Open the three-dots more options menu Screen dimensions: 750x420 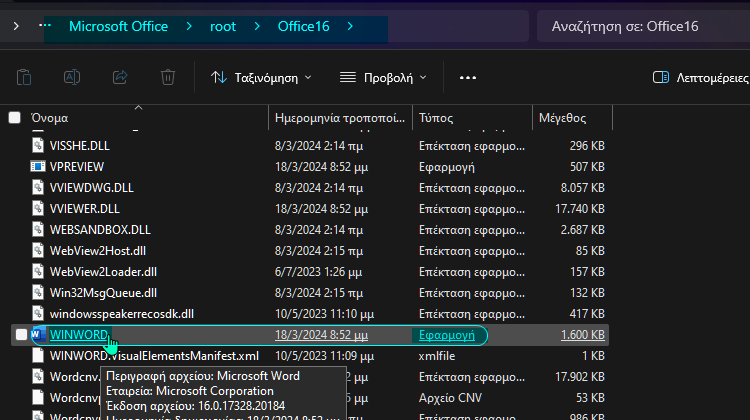(x=467, y=77)
